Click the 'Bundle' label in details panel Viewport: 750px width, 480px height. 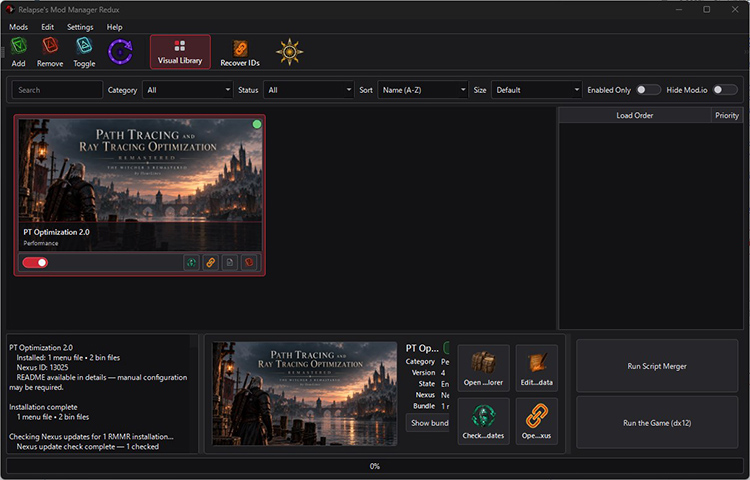pyautogui.click(x=424, y=406)
